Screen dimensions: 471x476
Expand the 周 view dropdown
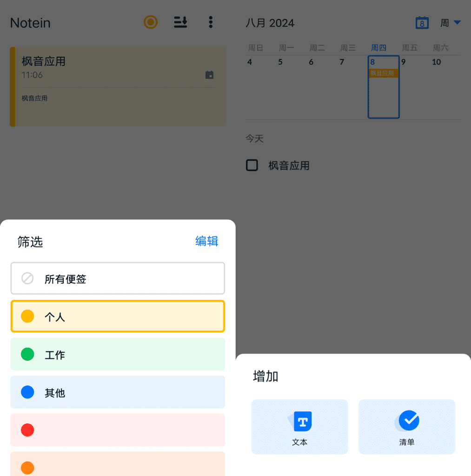click(x=451, y=23)
